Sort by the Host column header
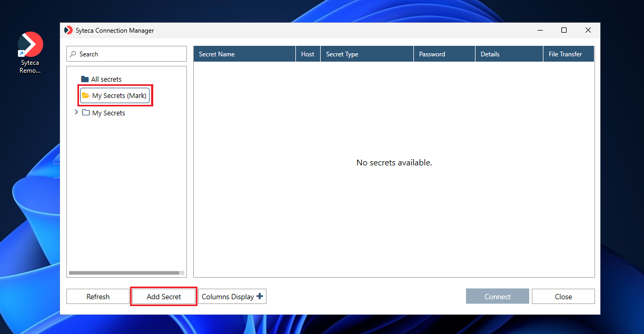 click(x=308, y=54)
